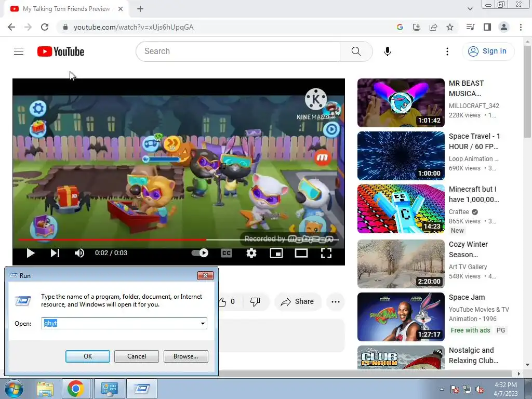The height and width of the screenshot is (399, 532).
Task: Share this video
Action: click(x=298, y=302)
